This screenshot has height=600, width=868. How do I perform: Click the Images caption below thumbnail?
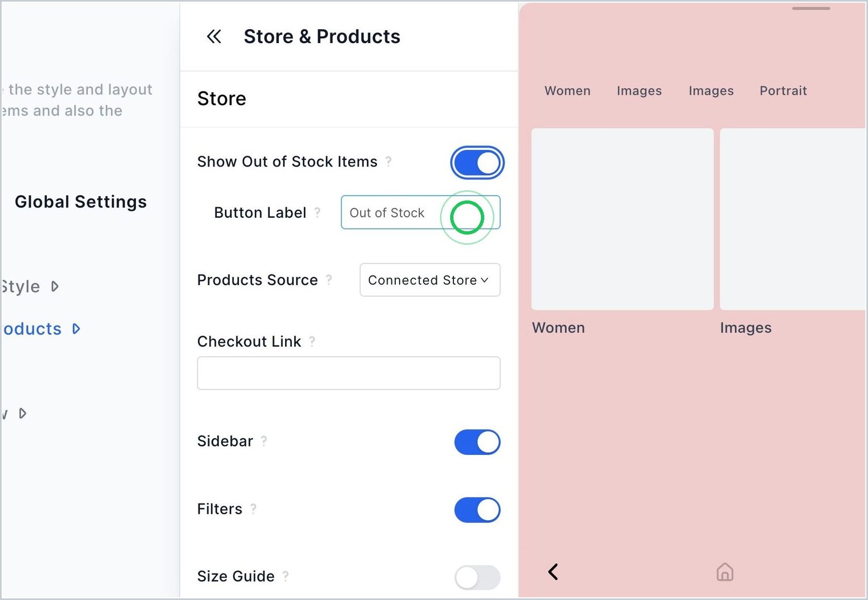point(746,328)
